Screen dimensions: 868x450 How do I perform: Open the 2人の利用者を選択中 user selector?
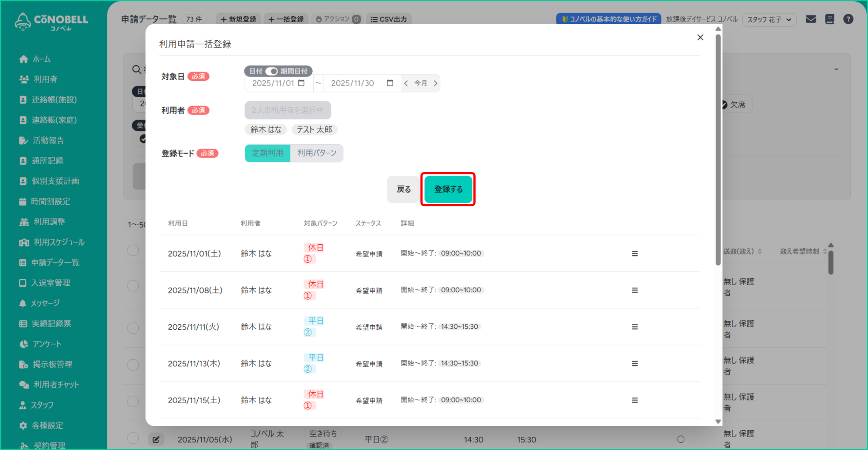coord(288,110)
